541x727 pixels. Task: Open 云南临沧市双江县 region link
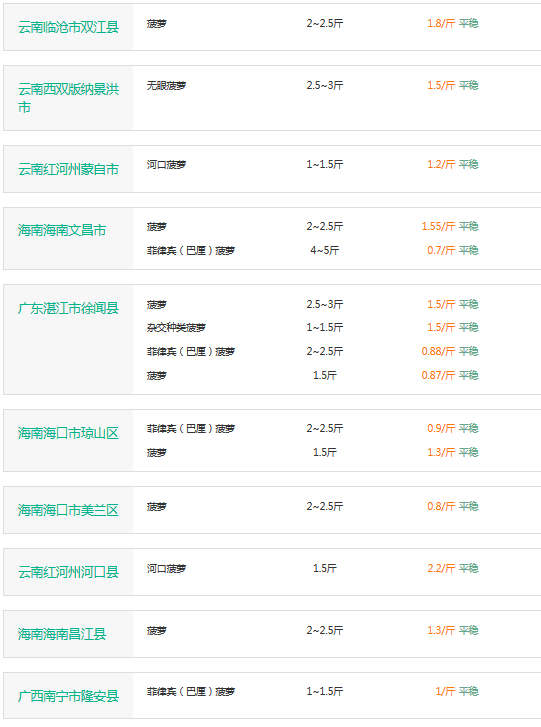click(x=68, y=27)
